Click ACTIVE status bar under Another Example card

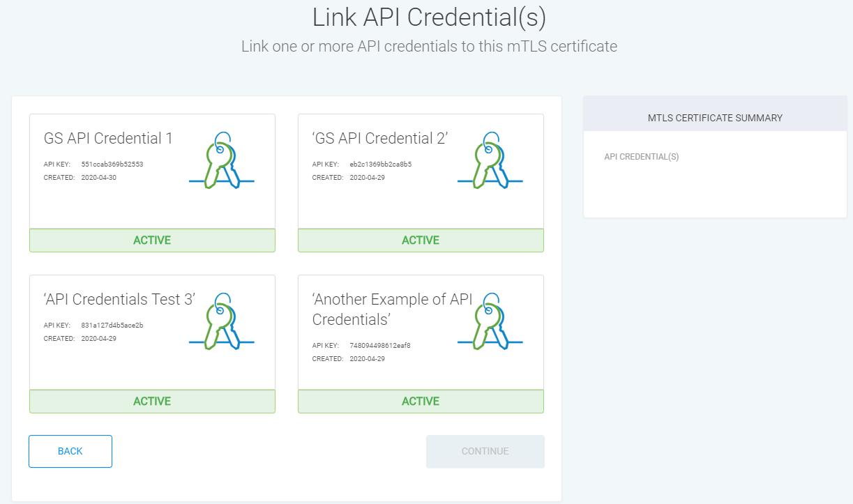421,402
